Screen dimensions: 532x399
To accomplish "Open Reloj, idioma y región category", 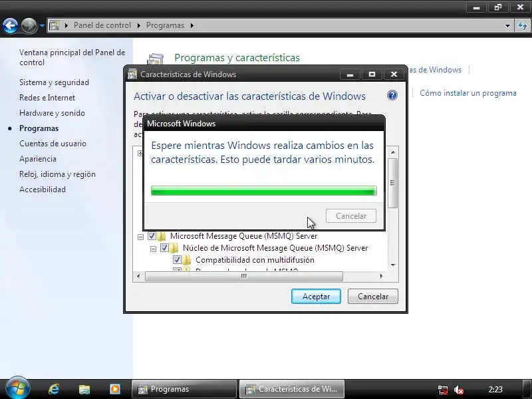I will point(57,174).
